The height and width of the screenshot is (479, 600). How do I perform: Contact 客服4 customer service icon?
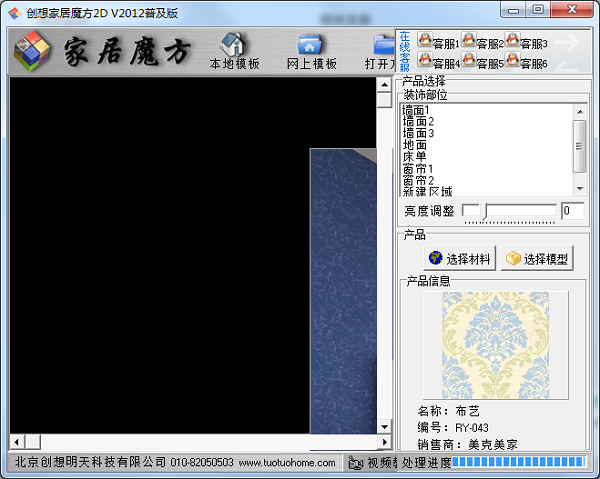click(425, 62)
